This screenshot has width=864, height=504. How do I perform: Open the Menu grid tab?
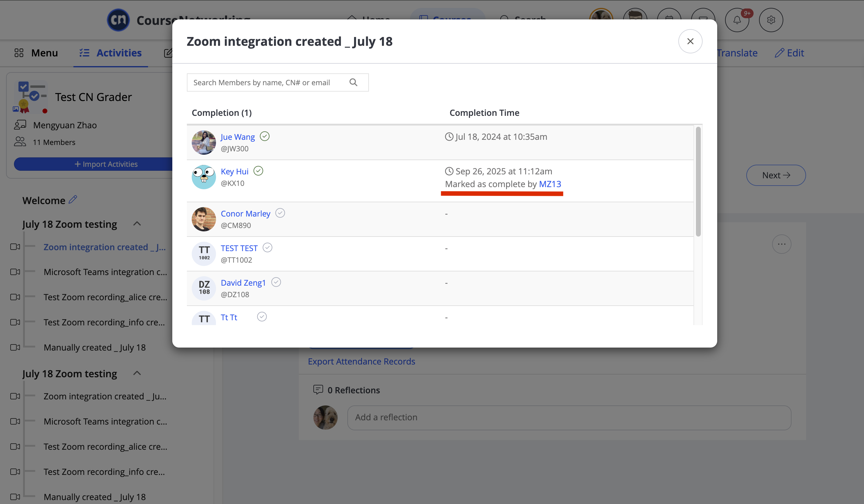click(36, 53)
